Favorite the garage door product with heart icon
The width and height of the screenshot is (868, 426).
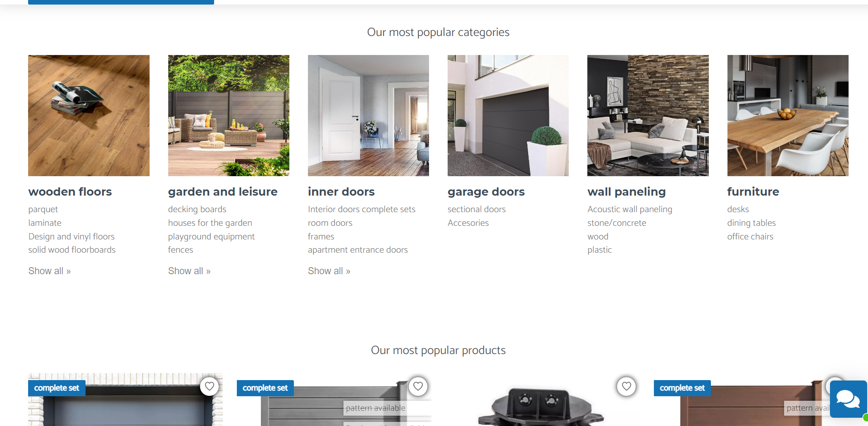(x=210, y=386)
